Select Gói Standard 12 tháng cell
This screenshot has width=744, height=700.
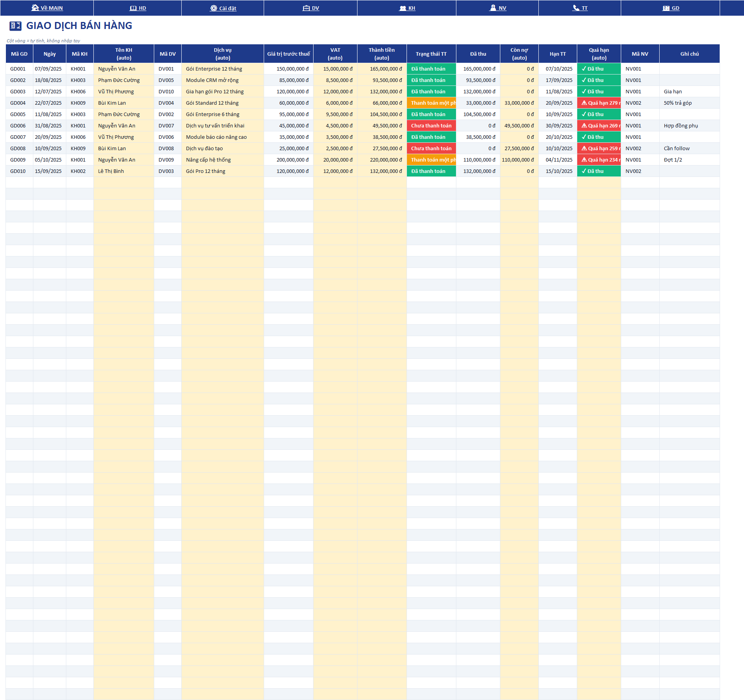click(x=223, y=103)
